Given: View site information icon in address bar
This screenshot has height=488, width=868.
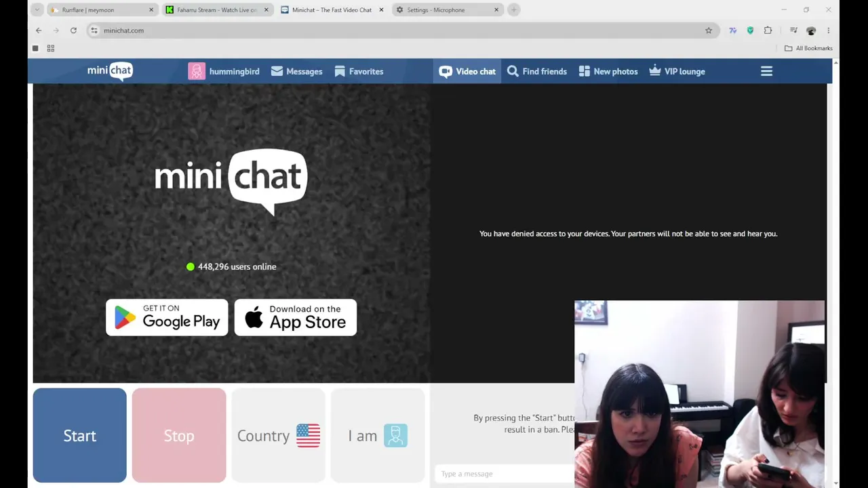Looking at the screenshot, I should click(x=94, y=30).
